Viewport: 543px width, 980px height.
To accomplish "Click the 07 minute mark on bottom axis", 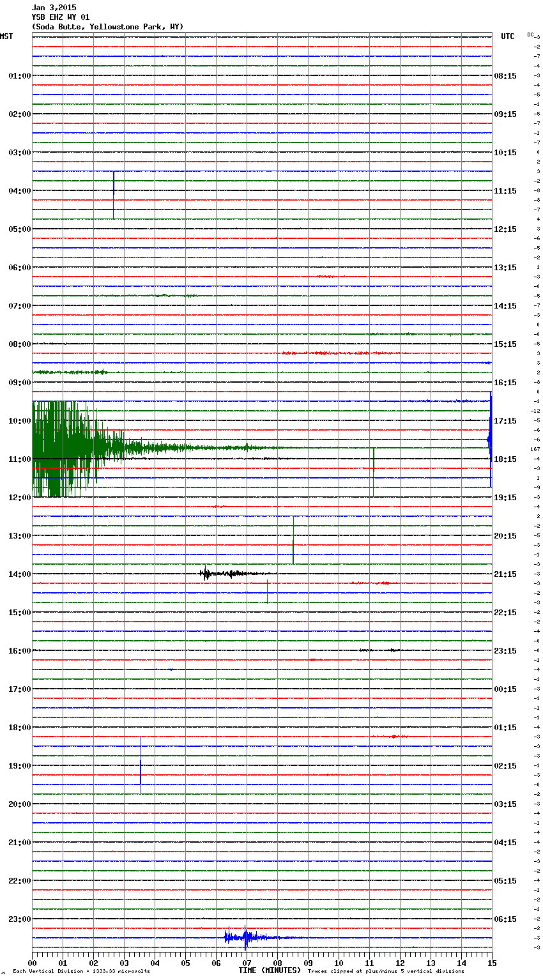I will pyautogui.click(x=247, y=963).
